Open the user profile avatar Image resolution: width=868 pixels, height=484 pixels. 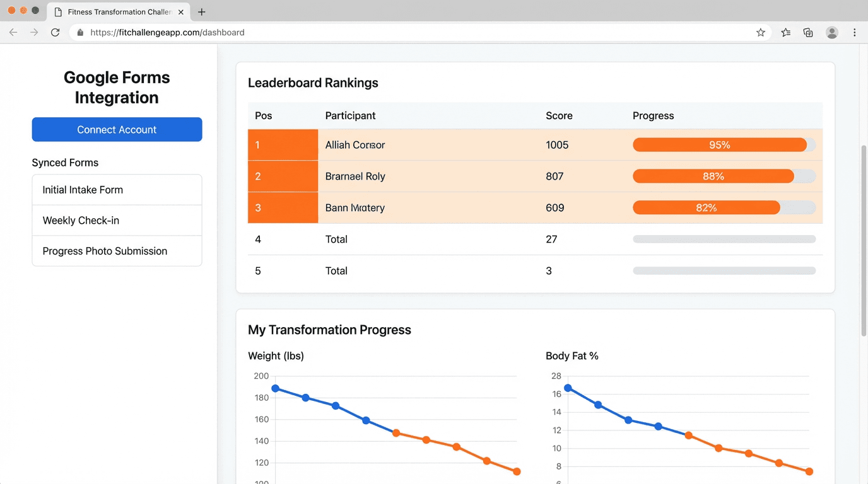pos(832,32)
